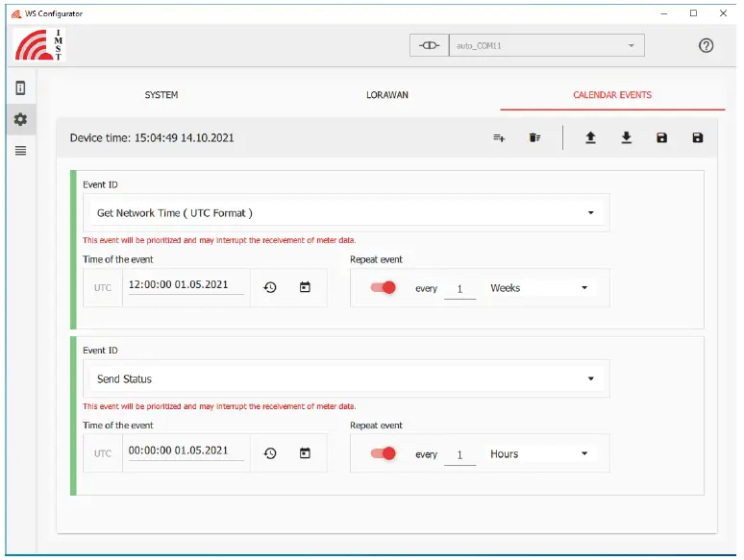The height and width of the screenshot is (560, 744).
Task: Open the auto_COM11 port dropdown
Action: coord(546,45)
